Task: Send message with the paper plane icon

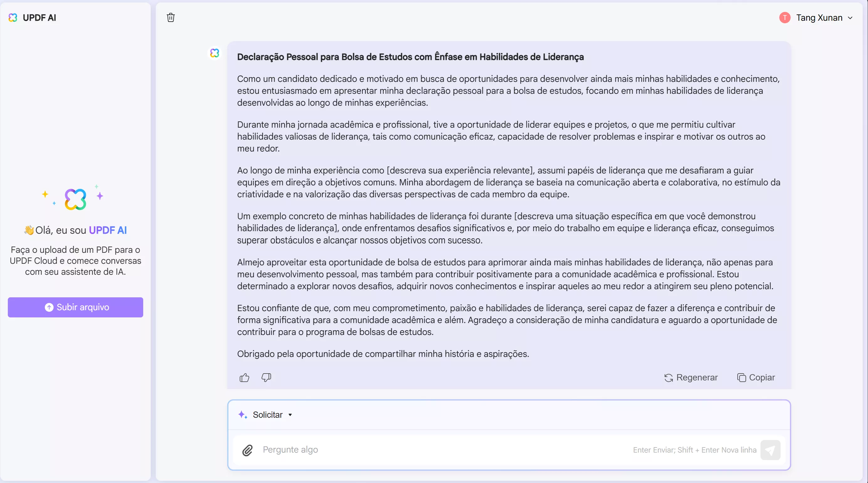Action: coord(771,450)
